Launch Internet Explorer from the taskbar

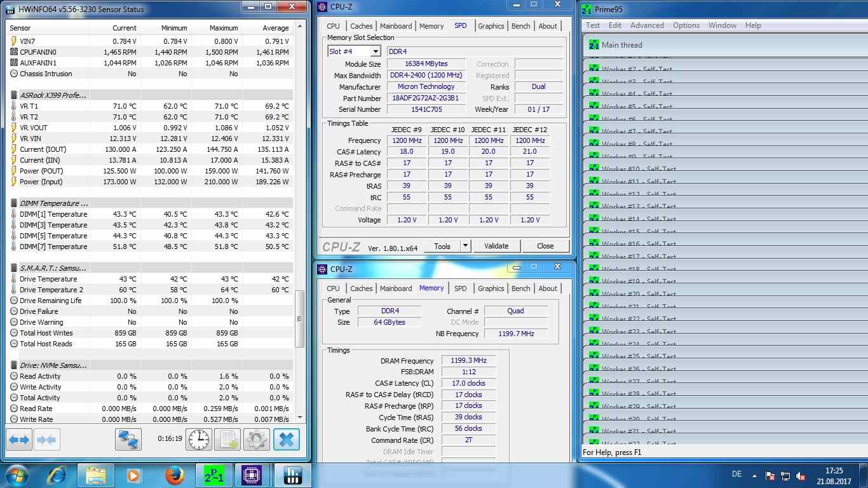click(x=58, y=475)
